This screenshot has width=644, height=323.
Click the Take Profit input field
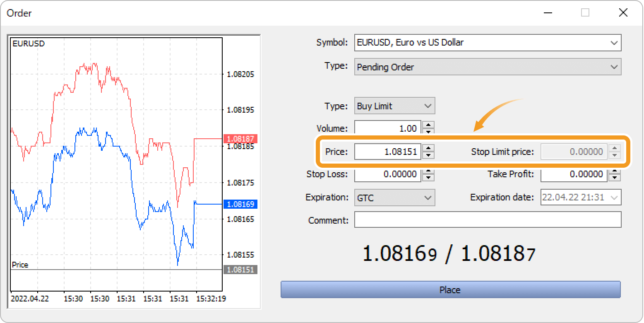pos(574,174)
